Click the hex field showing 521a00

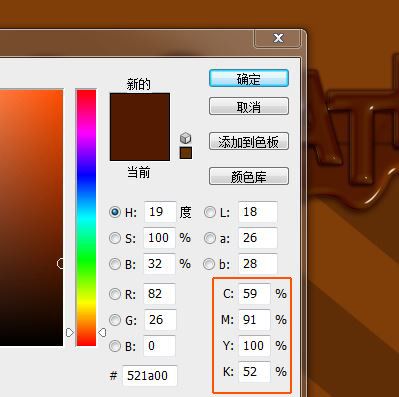(150, 376)
